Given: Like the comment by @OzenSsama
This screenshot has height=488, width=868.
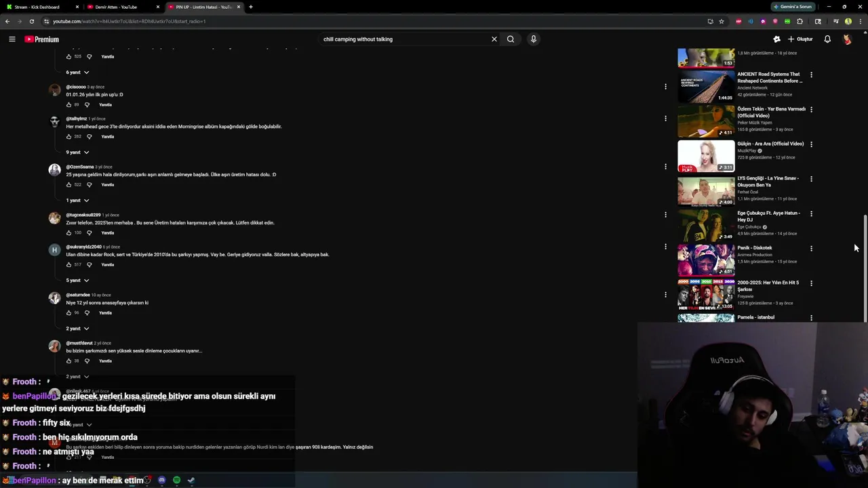Looking at the screenshot, I should point(68,185).
